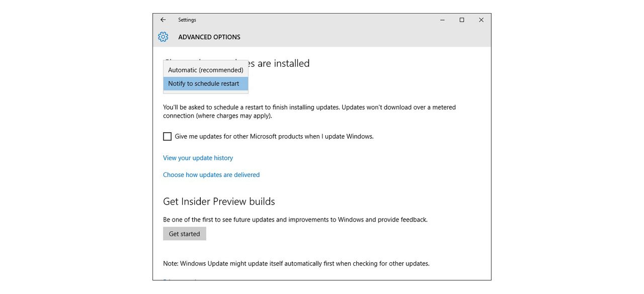Viewport: 644px width, 294px height.
Task: Click the 'Give me updates' checkbox label
Action: point(274,136)
